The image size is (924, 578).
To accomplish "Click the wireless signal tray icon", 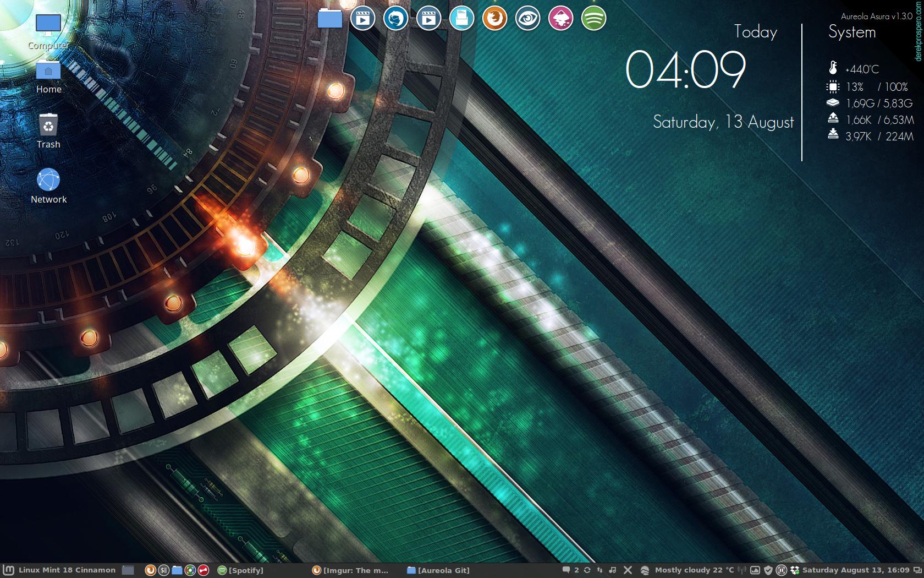I will pyautogui.click(x=742, y=570).
